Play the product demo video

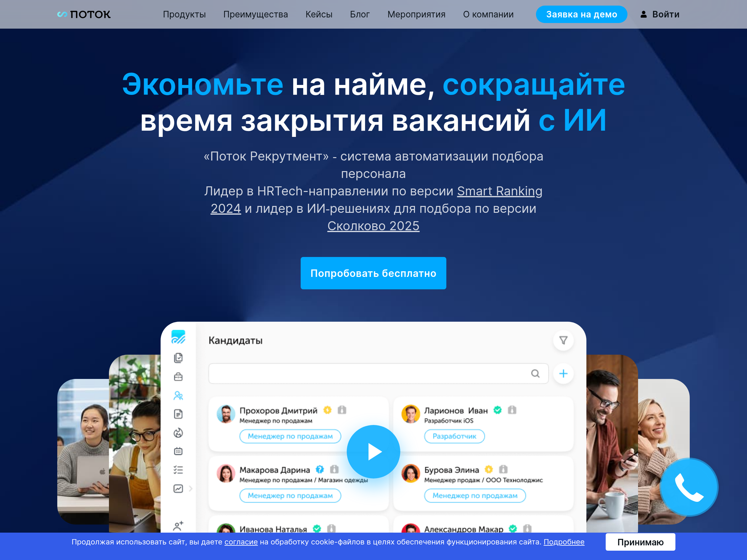tap(373, 452)
